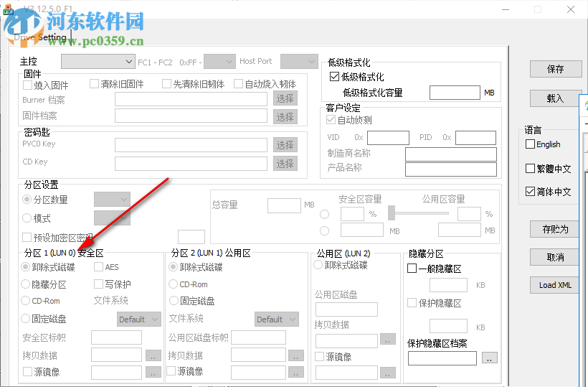
Task: Toggle the 预设加密区密码 checkbox
Action: coord(27,237)
